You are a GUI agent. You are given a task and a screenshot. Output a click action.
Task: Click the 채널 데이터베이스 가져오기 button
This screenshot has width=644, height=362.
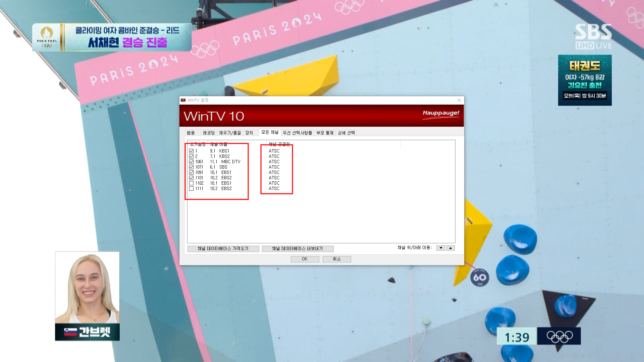223,249
